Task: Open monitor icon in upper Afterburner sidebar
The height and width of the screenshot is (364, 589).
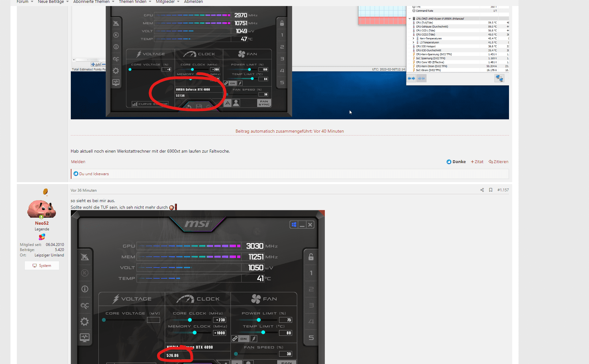Action: (x=116, y=83)
